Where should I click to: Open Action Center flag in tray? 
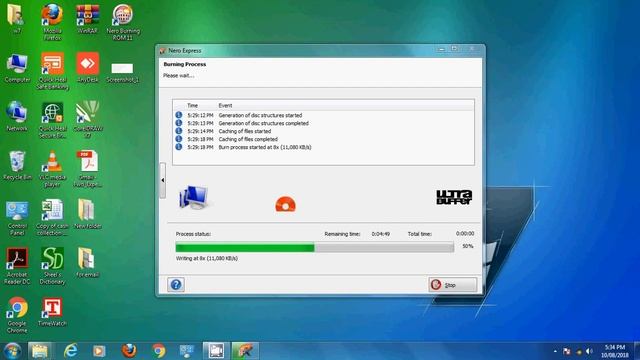tap(567, 351)
